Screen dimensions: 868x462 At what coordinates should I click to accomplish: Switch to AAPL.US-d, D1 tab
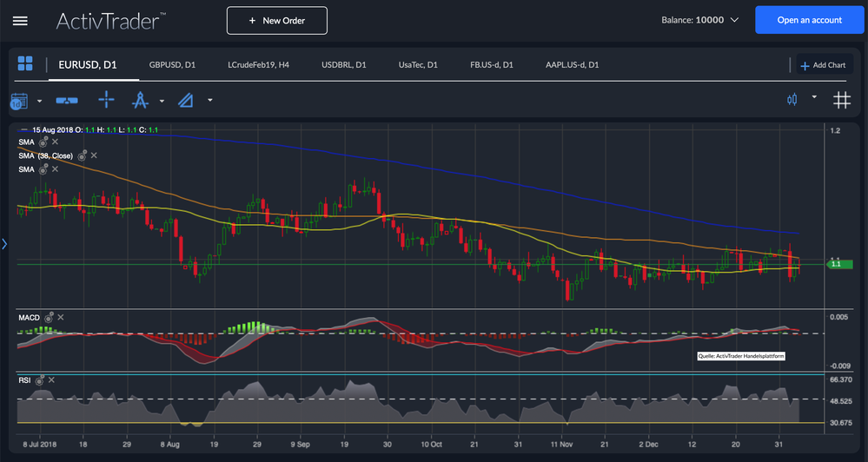[573, 65]
